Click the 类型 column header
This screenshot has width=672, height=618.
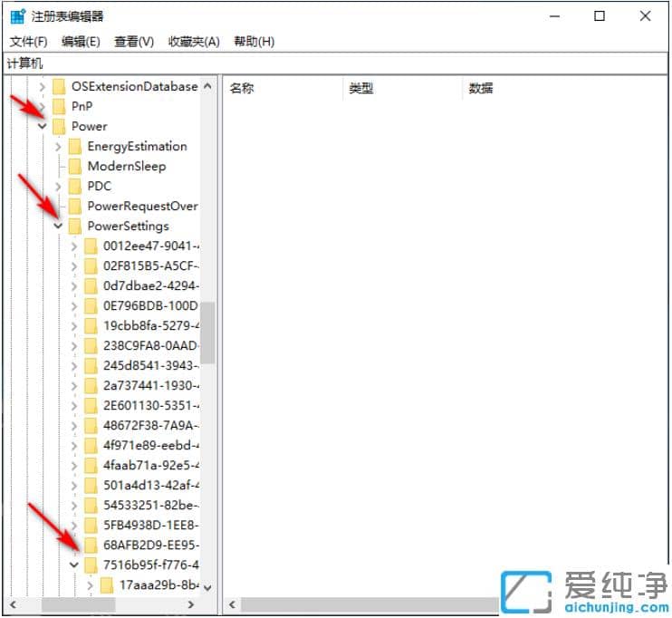(360, 88)
